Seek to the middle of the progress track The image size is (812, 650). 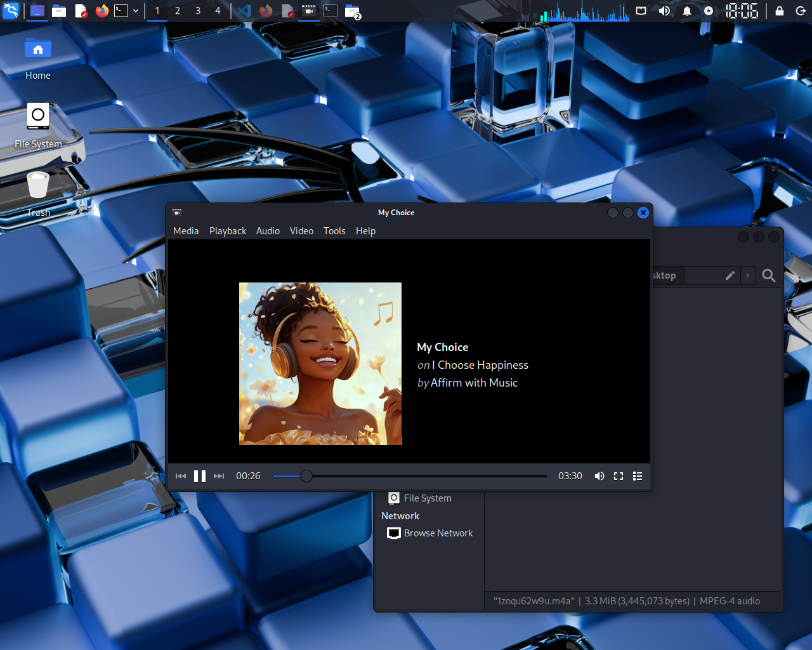tap(410, 476)
